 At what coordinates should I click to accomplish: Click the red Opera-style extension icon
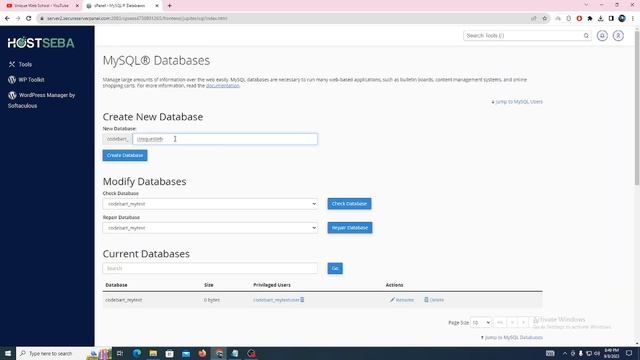pyautogui.click(x=579, y=18)
